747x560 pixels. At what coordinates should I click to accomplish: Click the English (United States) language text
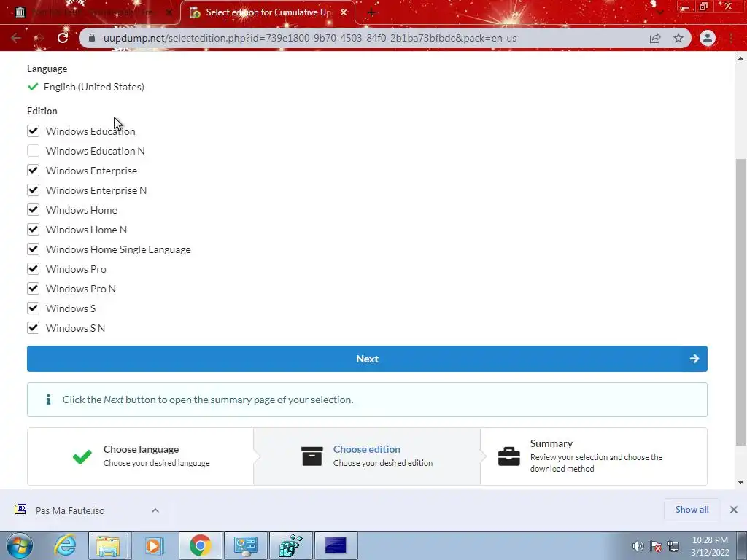(94, 87)
